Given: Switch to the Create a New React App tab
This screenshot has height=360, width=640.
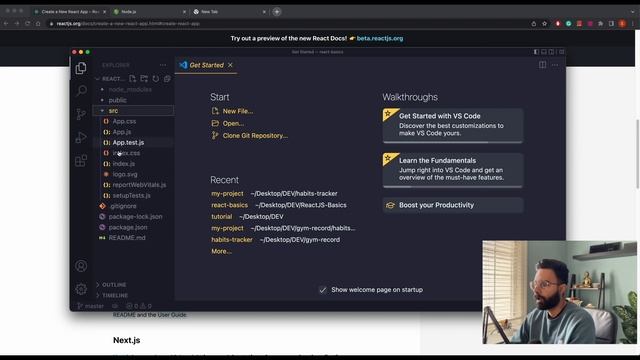Looking at the screenshot, I should [x=70, y=11].
